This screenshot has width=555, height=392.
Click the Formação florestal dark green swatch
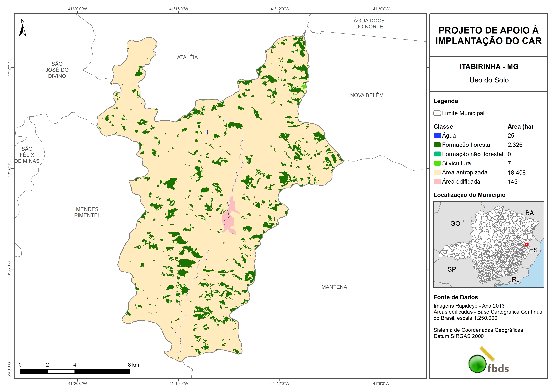437,145
